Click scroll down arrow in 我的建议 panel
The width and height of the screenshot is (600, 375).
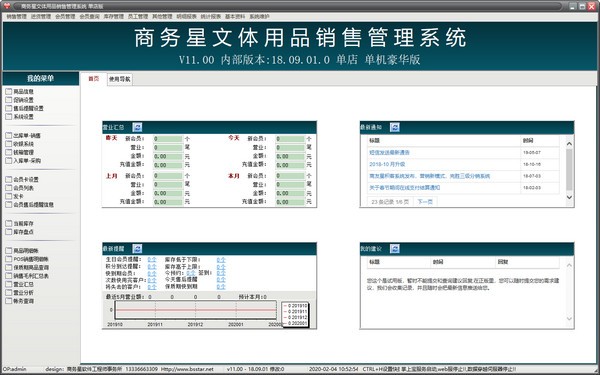tap(569, 318)
